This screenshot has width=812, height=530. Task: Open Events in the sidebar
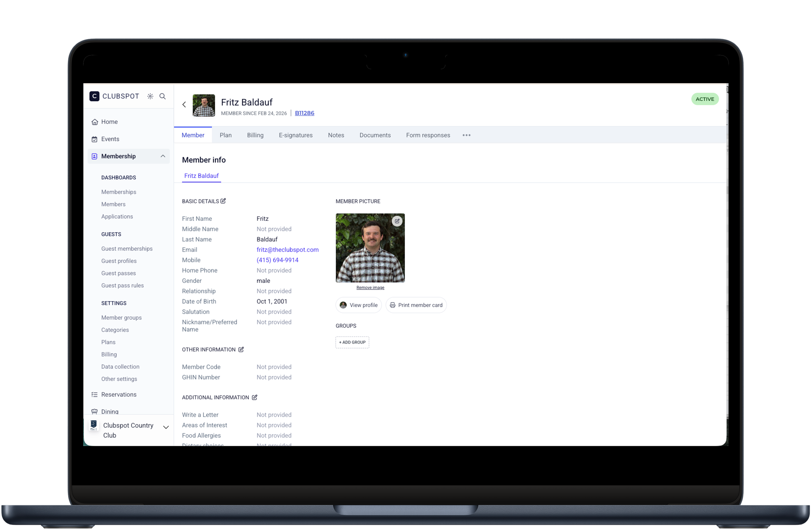(x=110, y=139)
